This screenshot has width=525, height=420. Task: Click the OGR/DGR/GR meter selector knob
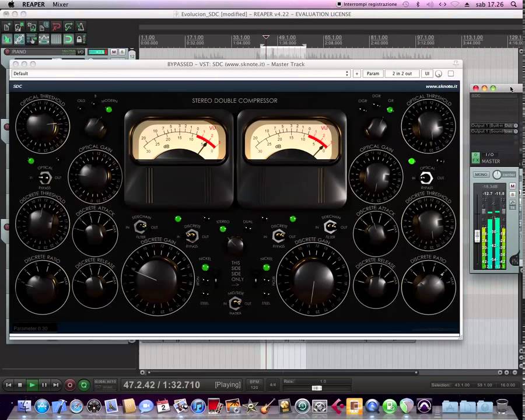pyautogui.click(x=376, y=127)
